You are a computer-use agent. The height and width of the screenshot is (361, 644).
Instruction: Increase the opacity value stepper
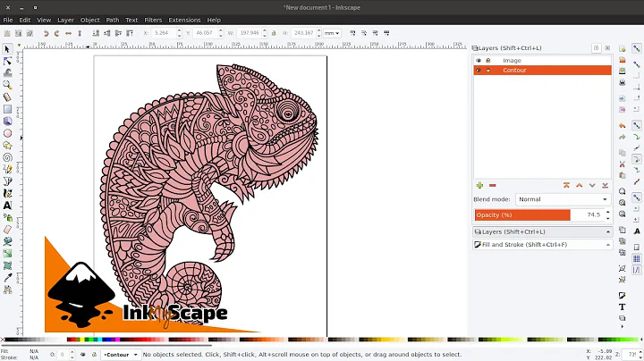click(x=608, y=212)
